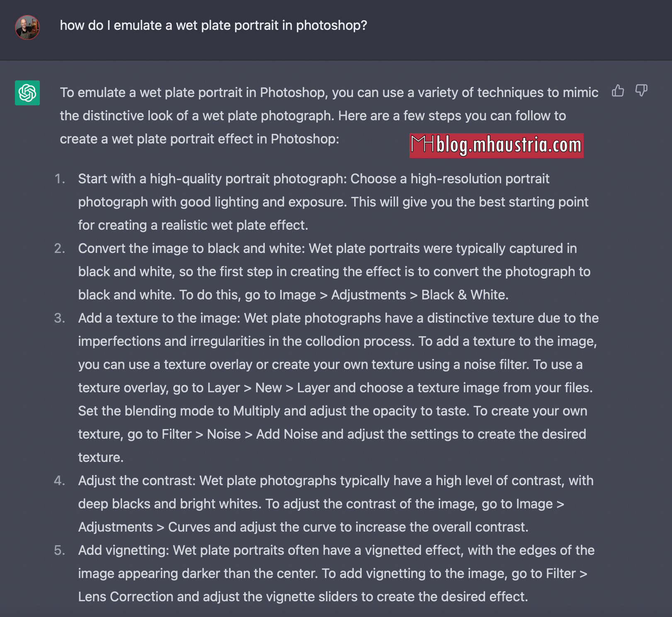The width and height of the screenshot is (672, 617).
Task: Click list number 4 marker
Action: click(x=60, y=481)
